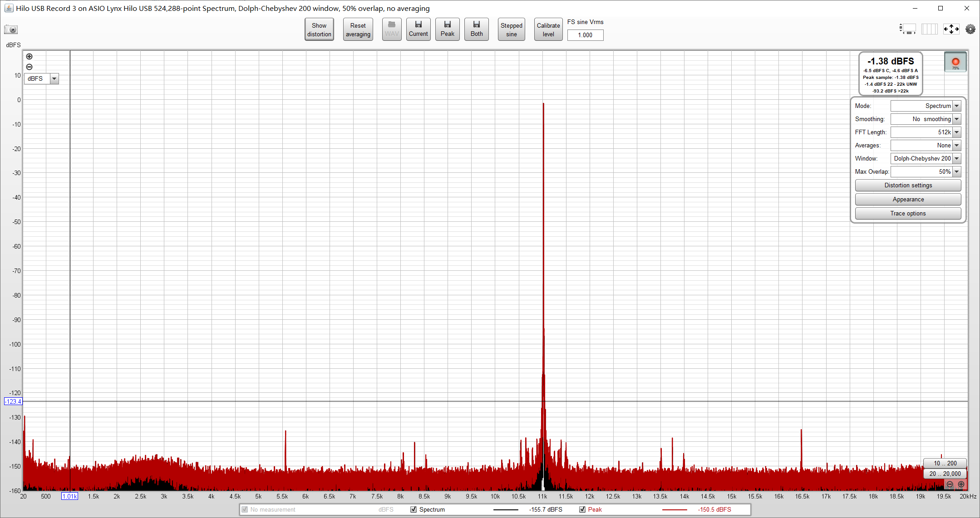Click the disabled WAV button
The image size is (980, 518).
392,29
